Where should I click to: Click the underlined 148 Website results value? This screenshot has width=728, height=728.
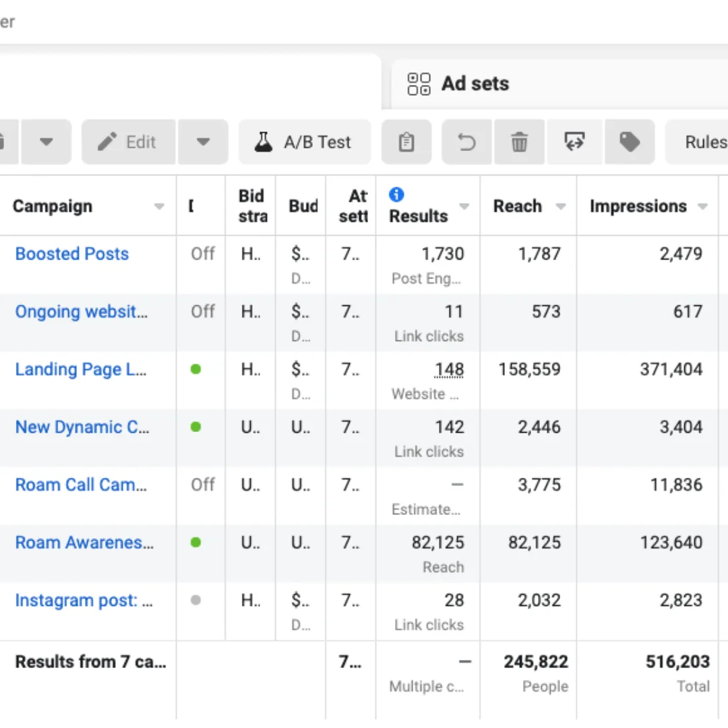tap(448, 369)
